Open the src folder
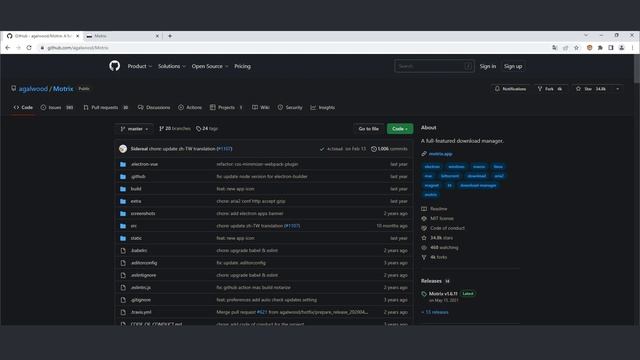 [133, 226]
